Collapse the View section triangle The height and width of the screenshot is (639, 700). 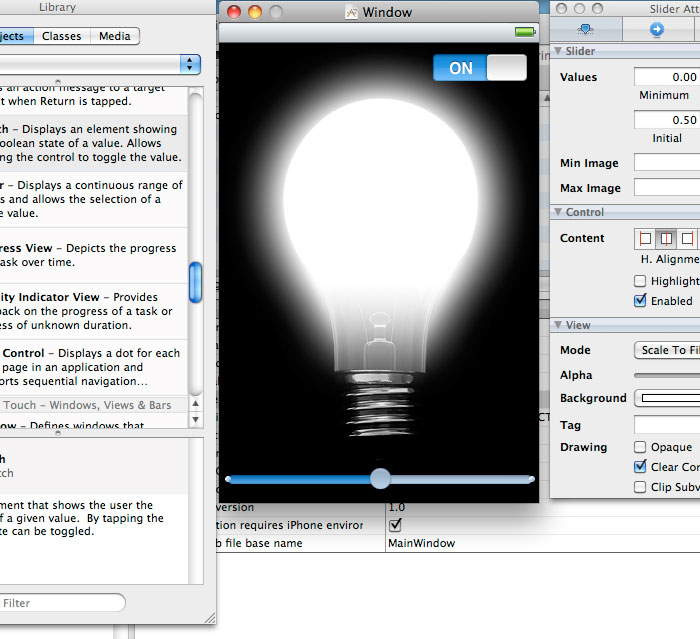pyautogui.click(x=558, y=325)
